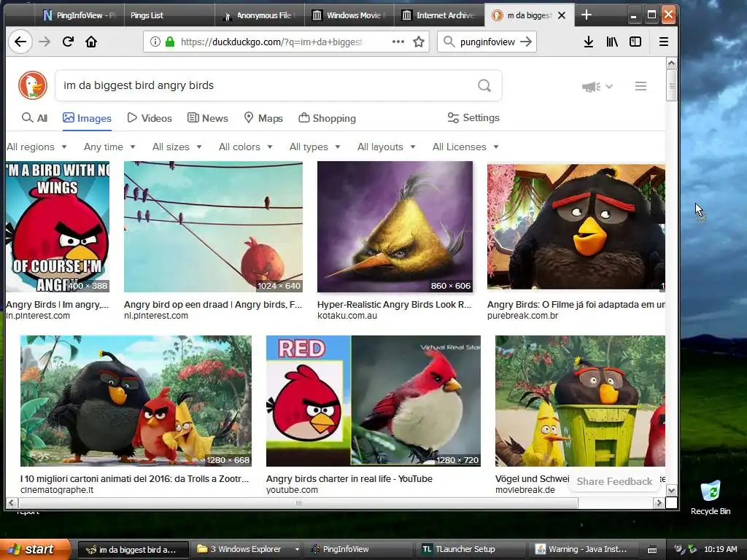Switch to the PingInfoView browser tab
Viewport: 747px width, 560px height.
coord(79,15)
